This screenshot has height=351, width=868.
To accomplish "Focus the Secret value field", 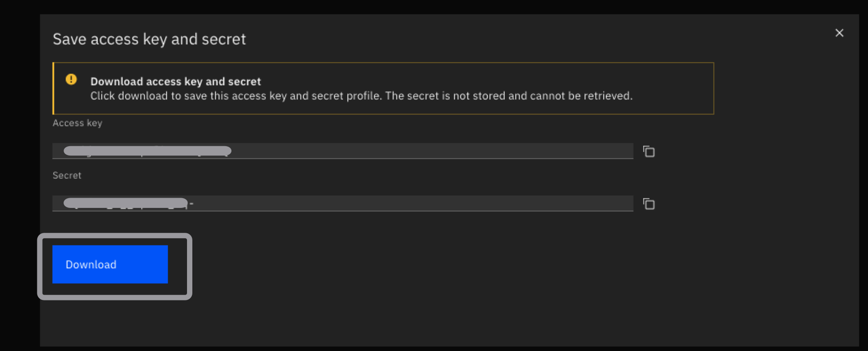I will point(343,203).
